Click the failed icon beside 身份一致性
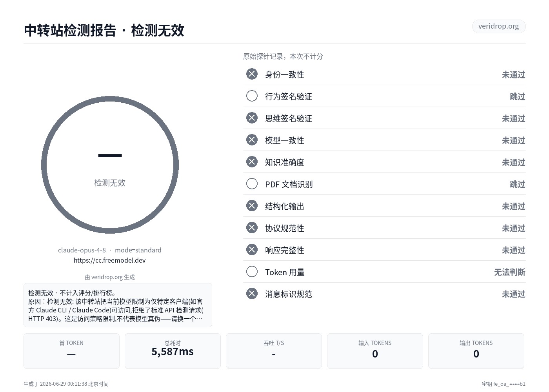The image size is (549, 392). [252, 74]
